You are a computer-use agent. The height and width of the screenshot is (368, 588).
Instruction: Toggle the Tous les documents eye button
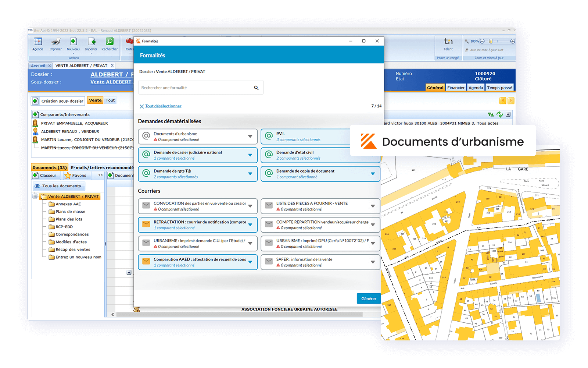click(59, 186)
